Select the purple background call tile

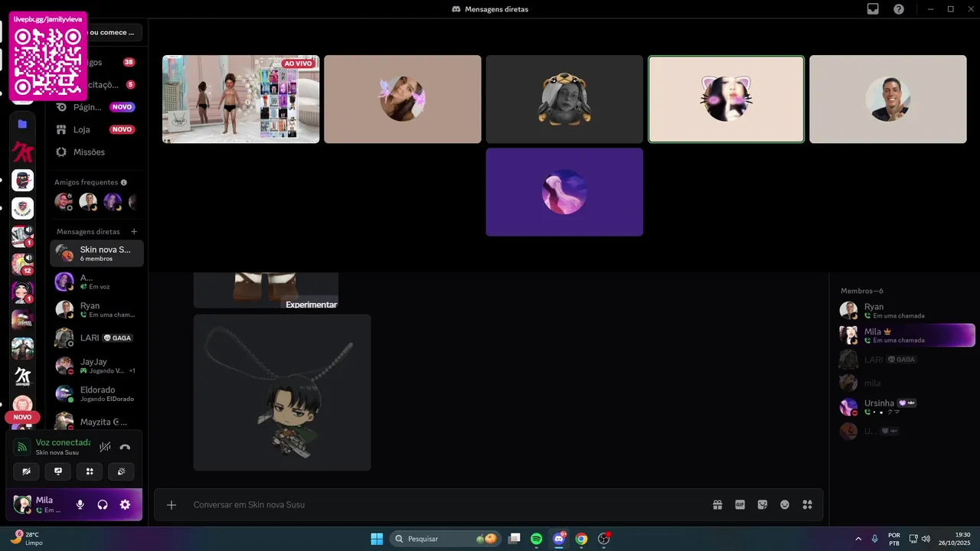[564, 192]
